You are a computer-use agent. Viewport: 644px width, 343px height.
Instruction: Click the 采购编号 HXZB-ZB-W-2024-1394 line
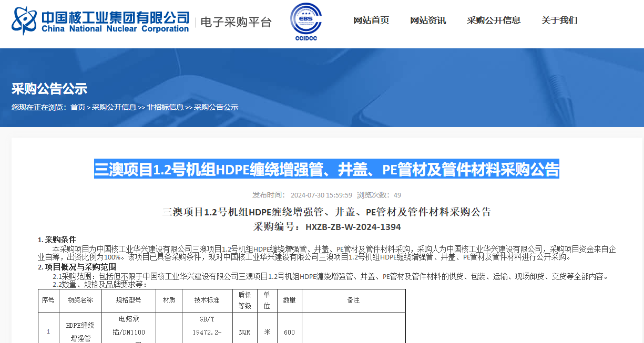pyautogui.click(x=327, y=227)
